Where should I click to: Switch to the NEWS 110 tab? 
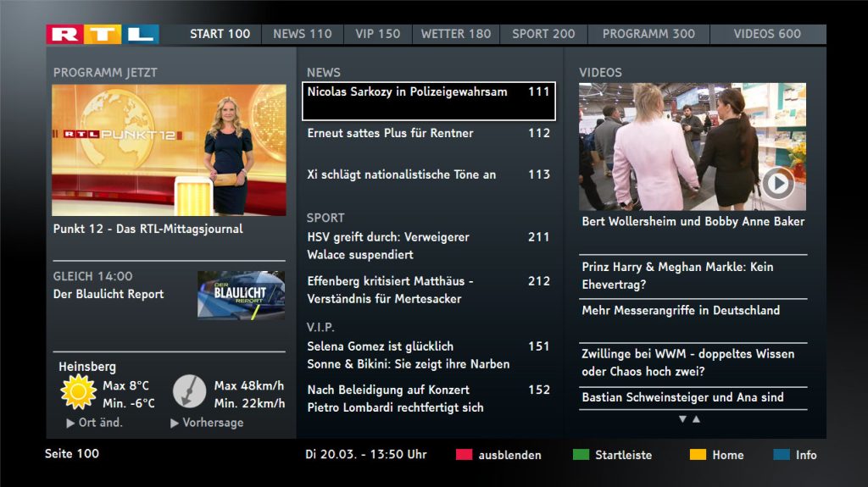coord(302,34)
